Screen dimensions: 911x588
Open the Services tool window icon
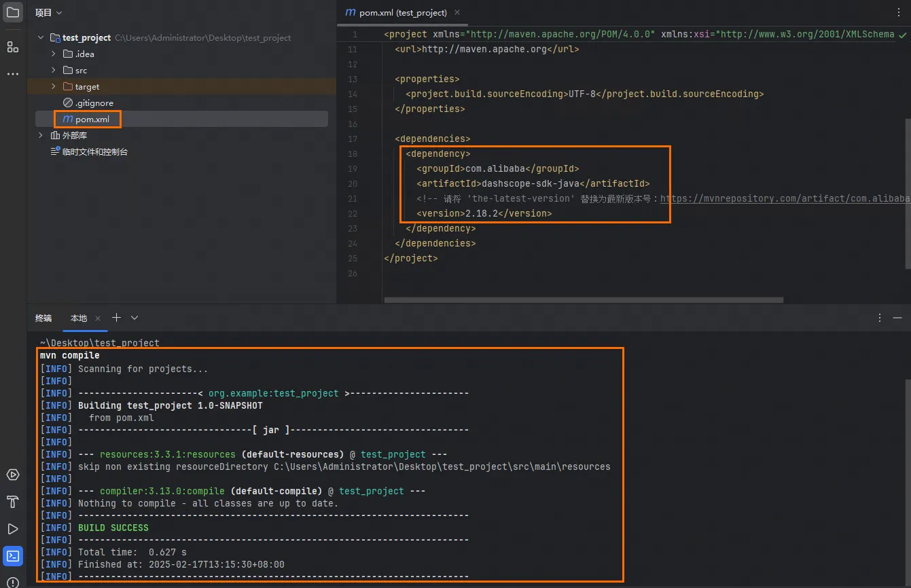tap(13, 475)
